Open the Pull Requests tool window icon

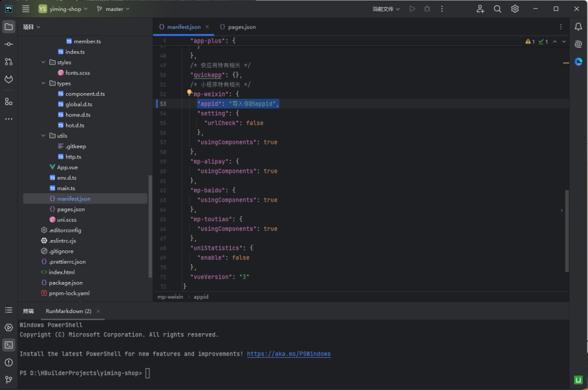tap(9, 61)
